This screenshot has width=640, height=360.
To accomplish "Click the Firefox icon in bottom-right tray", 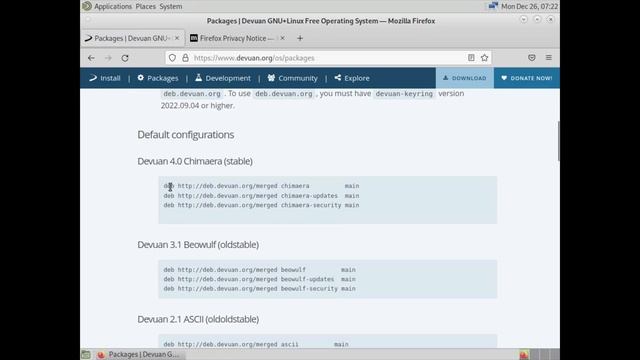I will tap(524, 355).
